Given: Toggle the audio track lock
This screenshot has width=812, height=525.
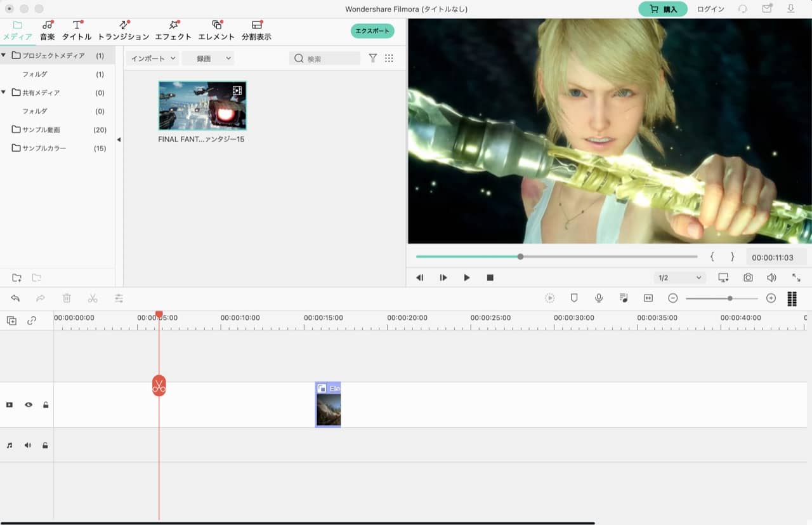Looking at the screenshot, I should (45, 445).
